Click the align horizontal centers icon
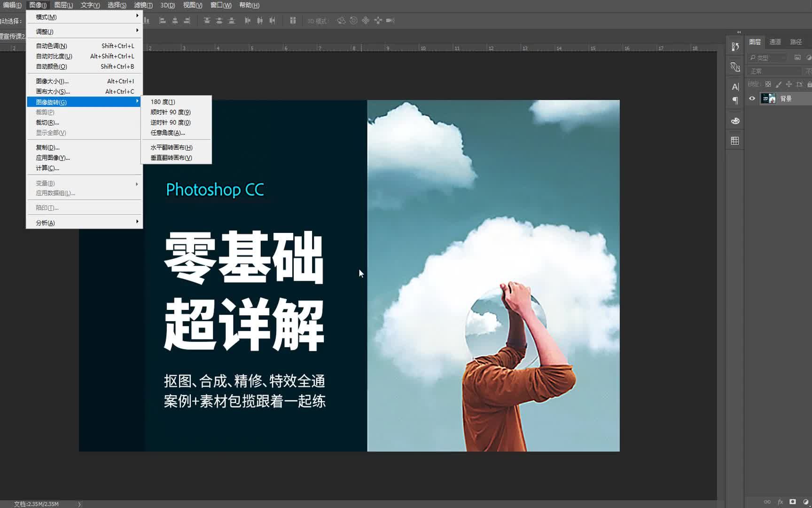 (x=175, y=21)
